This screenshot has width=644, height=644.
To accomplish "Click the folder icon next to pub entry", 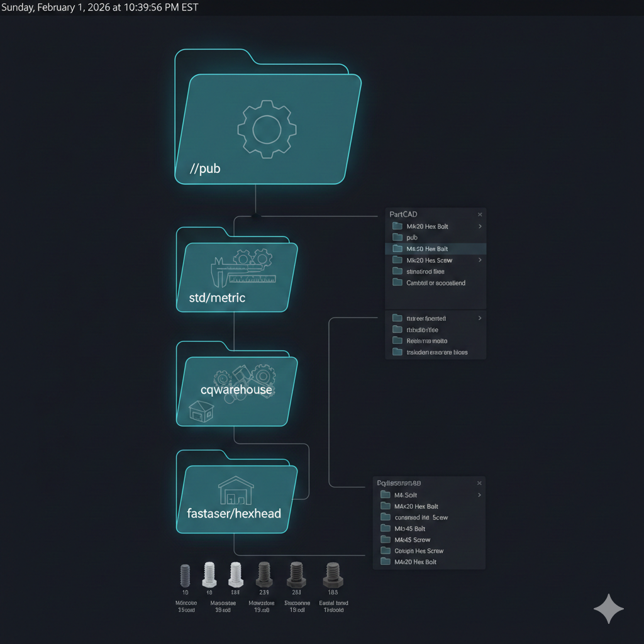I will click(x=397, y=237).
